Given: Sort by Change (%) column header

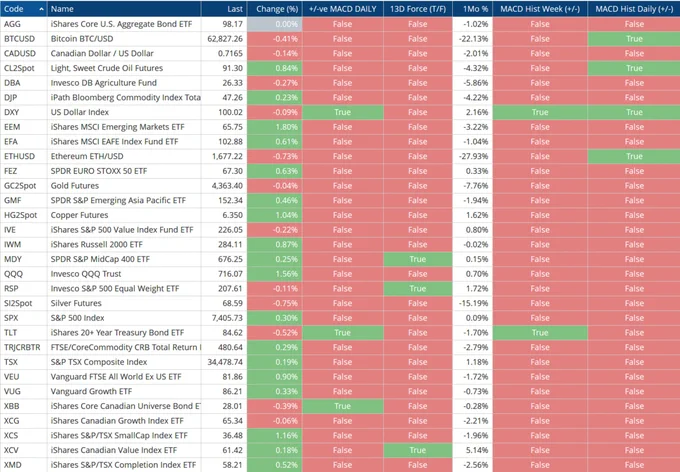Looking at the screenshot, I should (275, 9).
